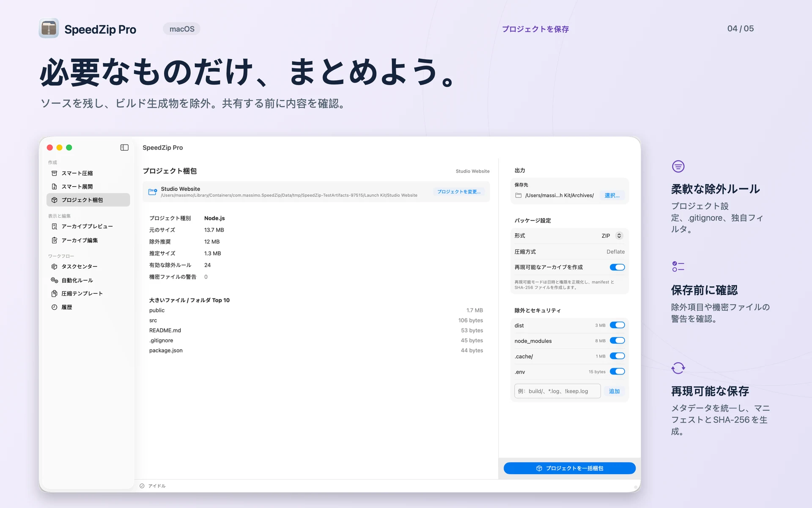The image size is (812, 508).
Task: Click the プロジェクト梱包 cube icon in sidebar
Action: coord(54,200)
